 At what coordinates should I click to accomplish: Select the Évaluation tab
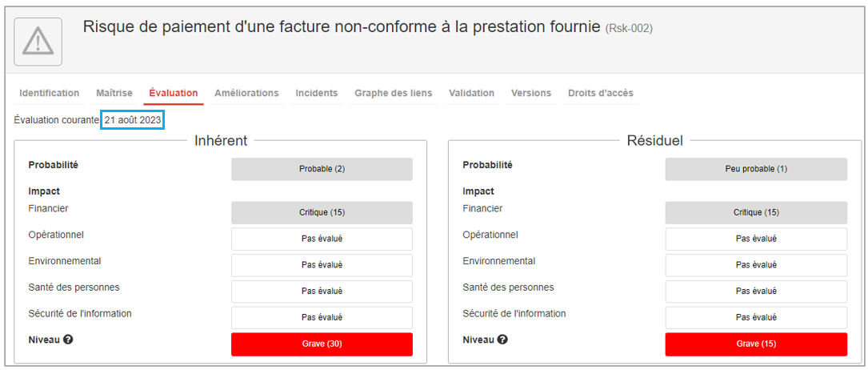174,93
